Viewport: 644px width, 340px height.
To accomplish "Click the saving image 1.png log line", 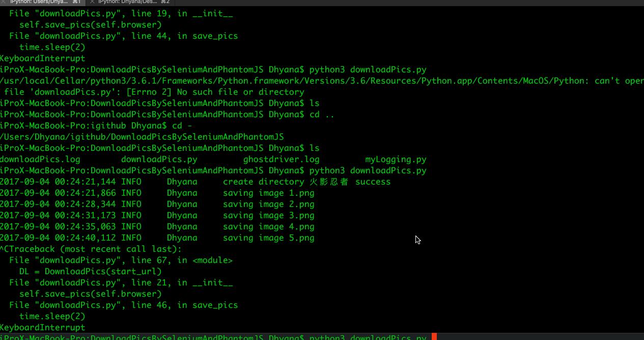I will pos(268,193).
